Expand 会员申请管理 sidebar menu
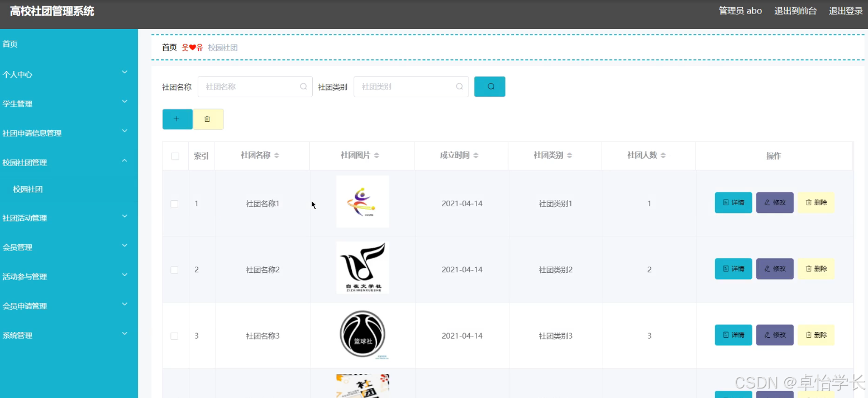The width and height of the screenshot is (868, 398). click(x=69, y=306)
